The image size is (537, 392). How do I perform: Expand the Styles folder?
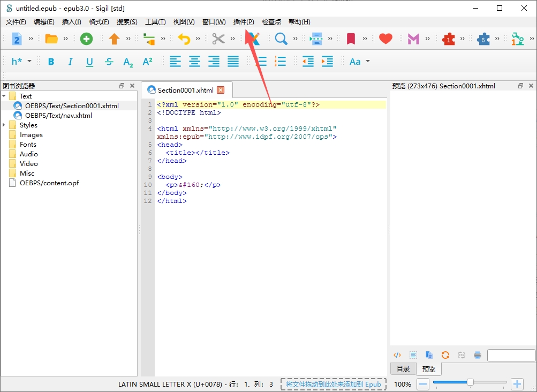(x=4, y=125)
